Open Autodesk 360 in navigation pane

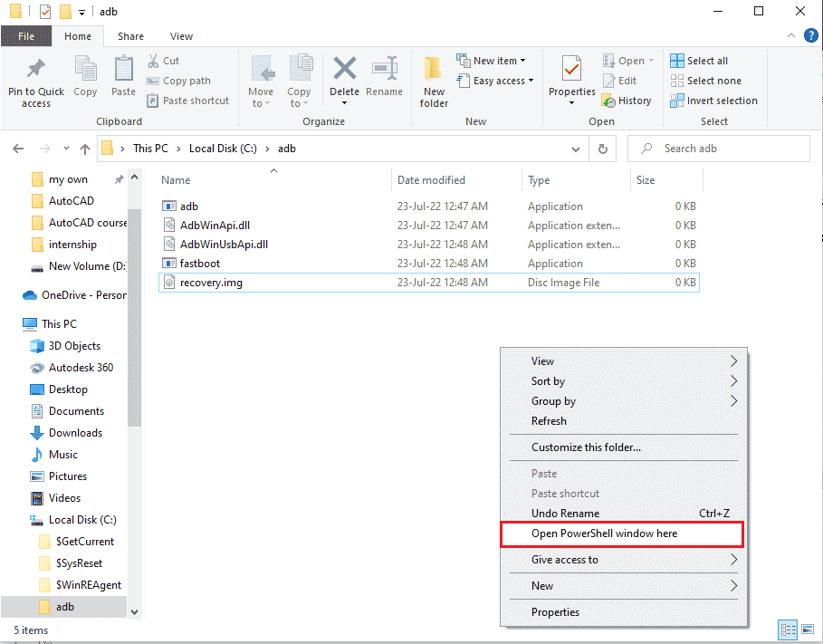(x=72, y=368)
